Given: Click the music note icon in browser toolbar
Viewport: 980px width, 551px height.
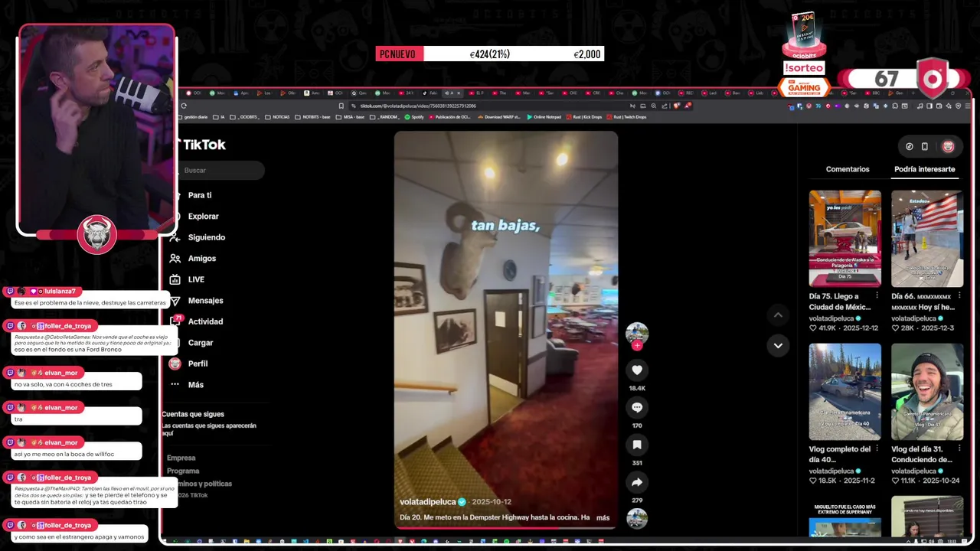Looking at the screenshot, I should [x=920, y=106].
